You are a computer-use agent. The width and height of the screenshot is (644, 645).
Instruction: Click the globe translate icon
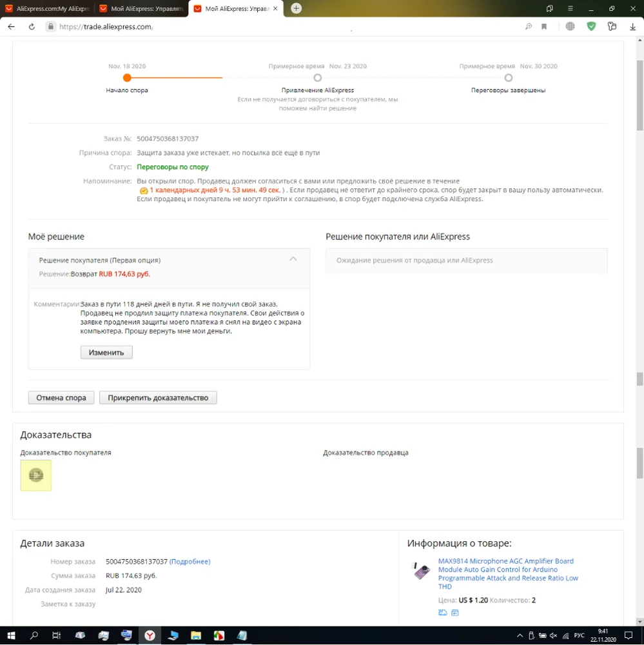click(x=570, y=26)
